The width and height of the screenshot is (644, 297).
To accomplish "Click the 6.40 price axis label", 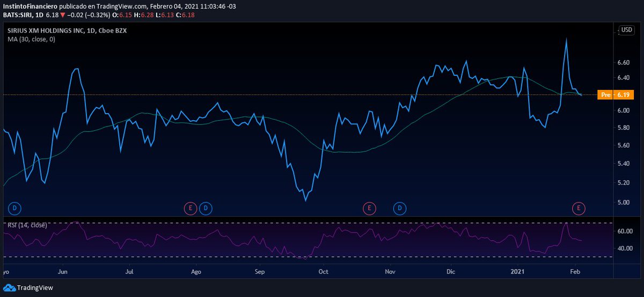I will tap(623, 78).
